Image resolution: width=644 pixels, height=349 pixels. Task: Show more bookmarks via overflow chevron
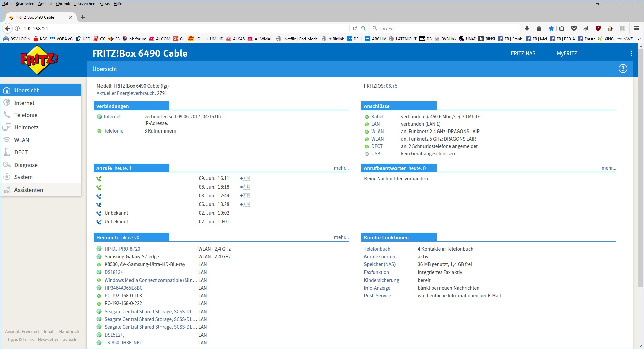coord(639,39)
